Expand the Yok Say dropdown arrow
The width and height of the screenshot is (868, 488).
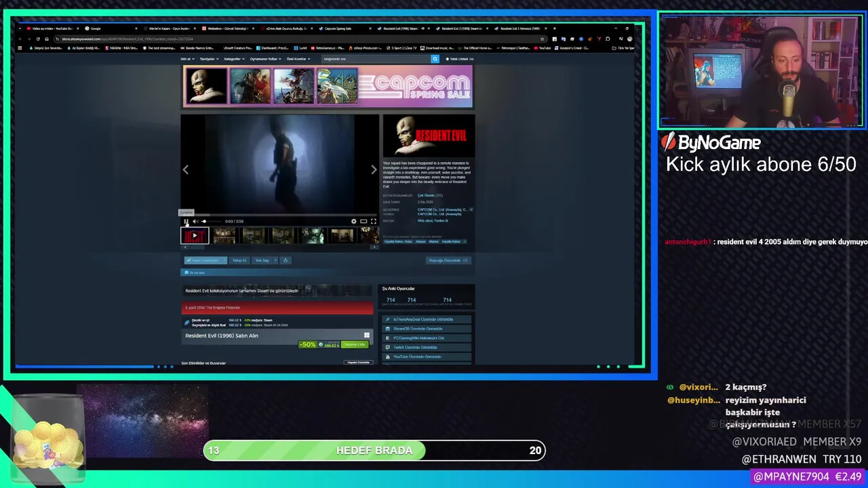pyautogui.click(x=274, y=260)
